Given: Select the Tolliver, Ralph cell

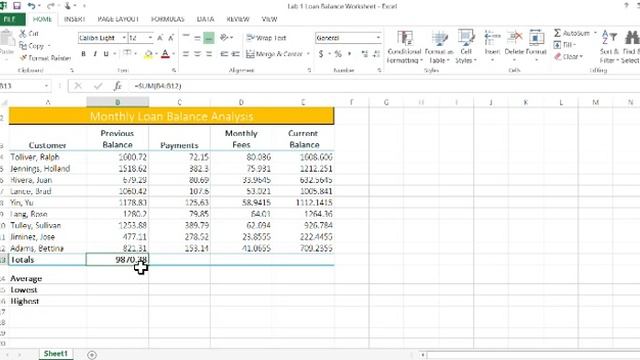Looking at the screenshot, I should tap(47, 157).
